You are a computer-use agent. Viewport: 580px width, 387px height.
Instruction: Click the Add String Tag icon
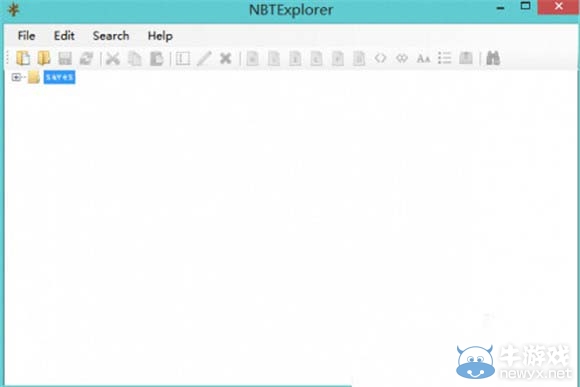423,58
